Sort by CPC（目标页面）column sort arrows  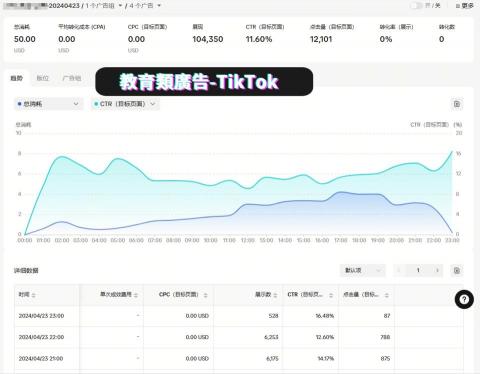pos(205,295)
